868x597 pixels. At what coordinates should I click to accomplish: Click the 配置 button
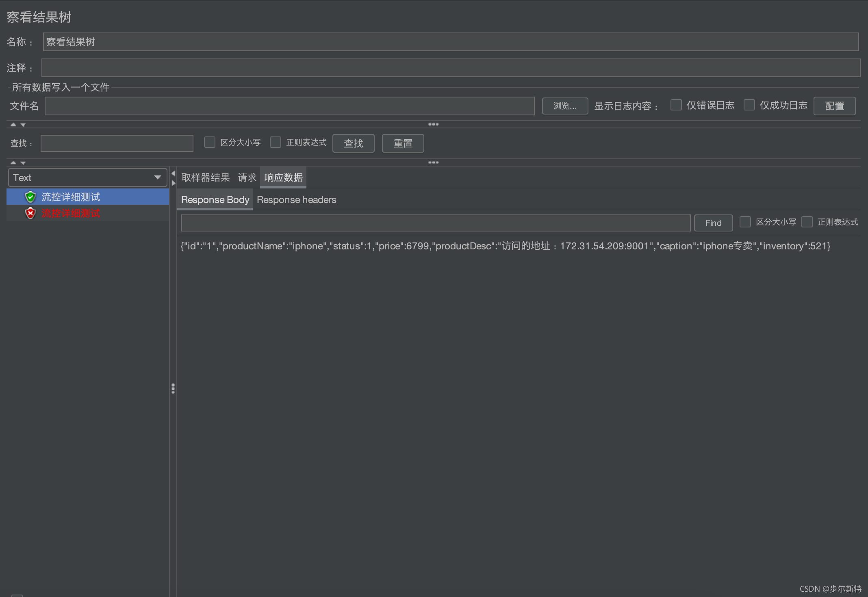coord(834,106)
